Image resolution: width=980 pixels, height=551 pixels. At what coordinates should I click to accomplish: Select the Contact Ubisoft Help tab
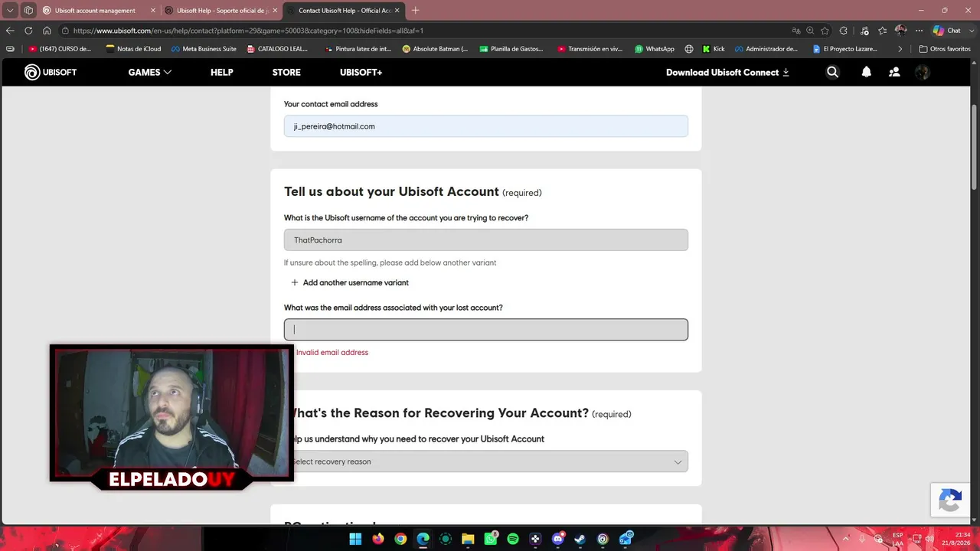tap(344, 11)
